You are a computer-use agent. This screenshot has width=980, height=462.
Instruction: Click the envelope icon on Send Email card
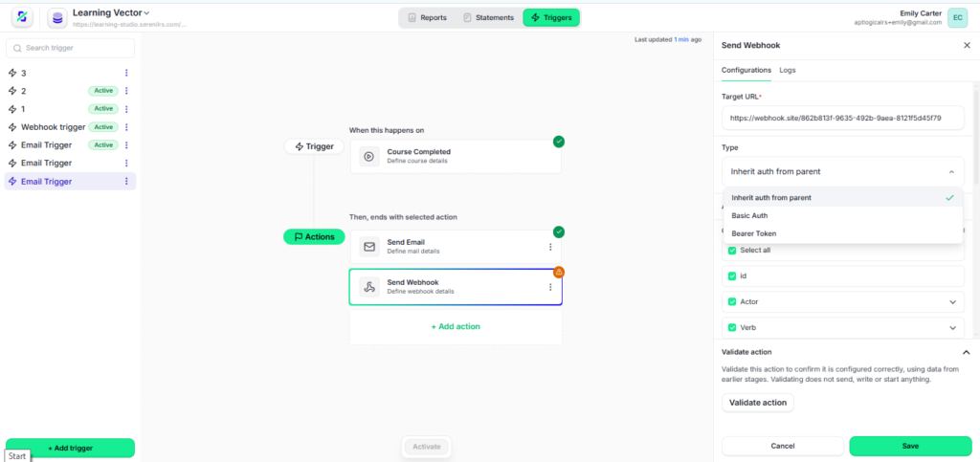(369, 247)
